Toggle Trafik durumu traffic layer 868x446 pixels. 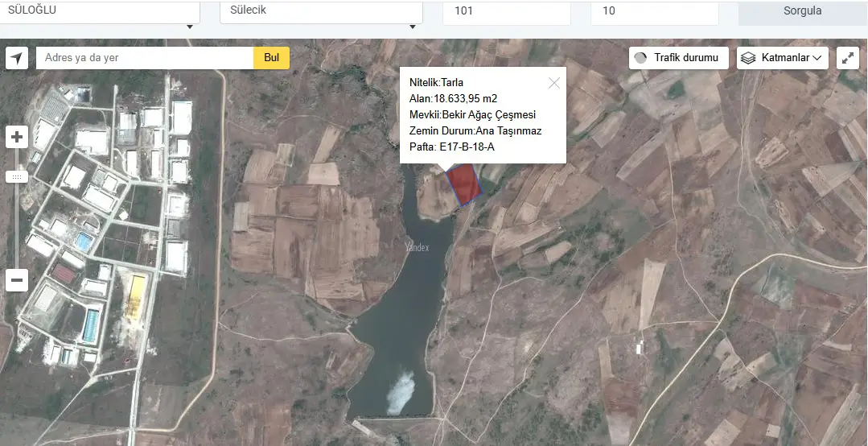[x=679, y=58]
